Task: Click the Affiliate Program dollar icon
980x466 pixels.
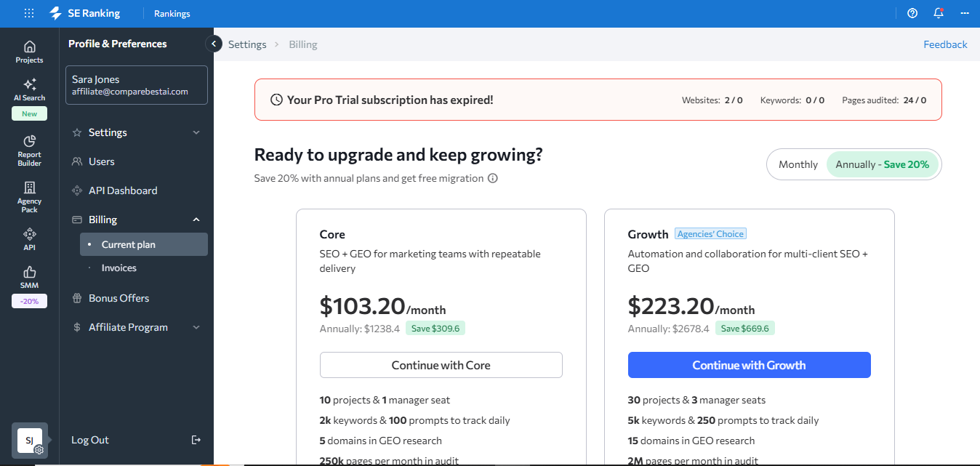Action: click(77, 327)
